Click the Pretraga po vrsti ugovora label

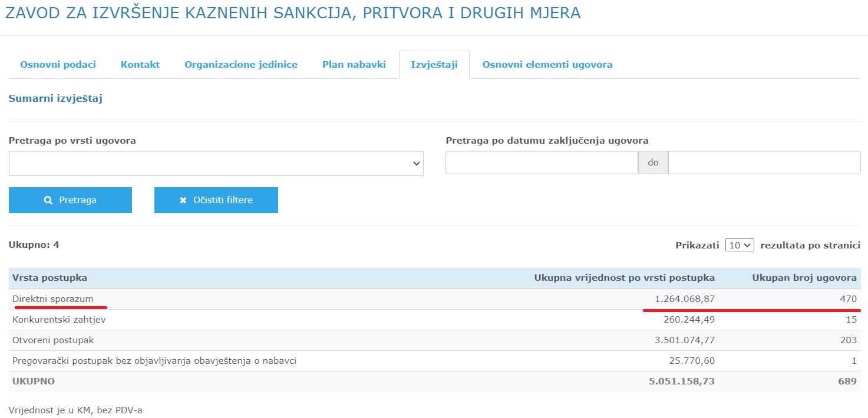[72, 141]
